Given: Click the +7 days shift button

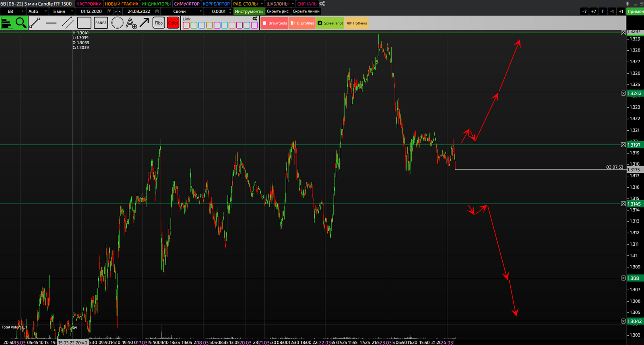Looking at the screenshot, I should [x=594, y=11].
